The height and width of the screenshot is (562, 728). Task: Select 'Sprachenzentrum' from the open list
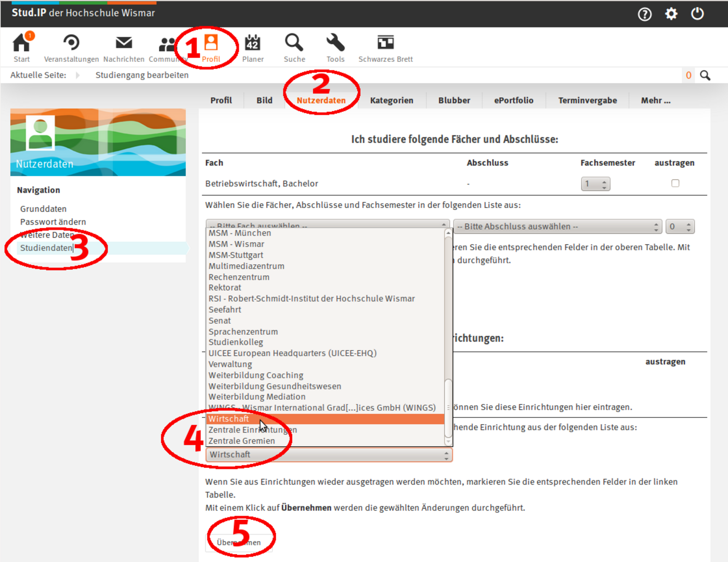[x=243, y=332]
